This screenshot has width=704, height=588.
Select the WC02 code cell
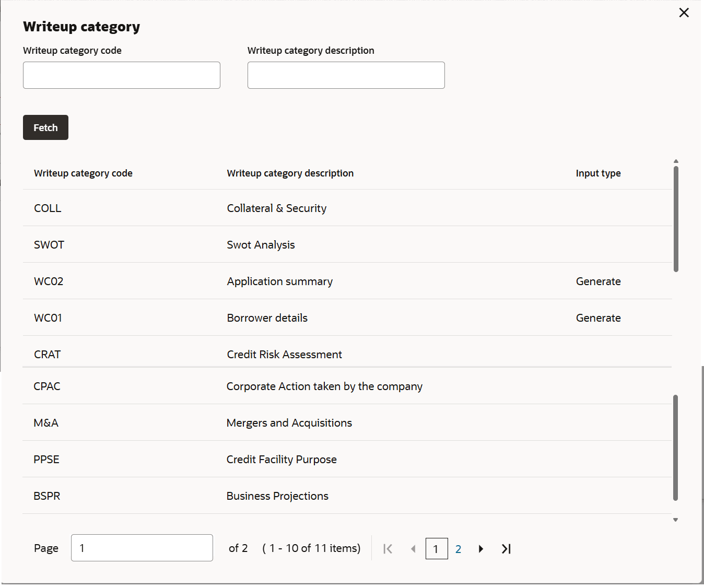pos(49,281)
